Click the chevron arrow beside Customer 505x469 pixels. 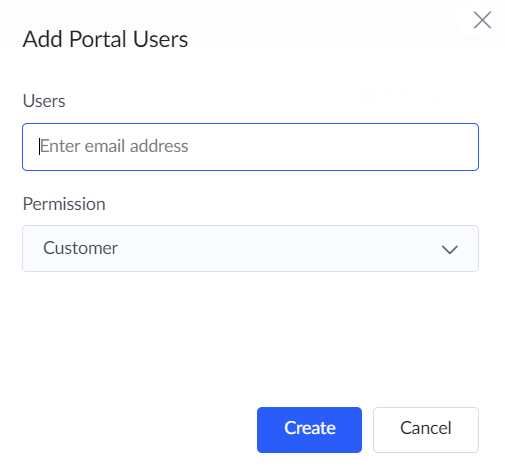tap(450, 249)
